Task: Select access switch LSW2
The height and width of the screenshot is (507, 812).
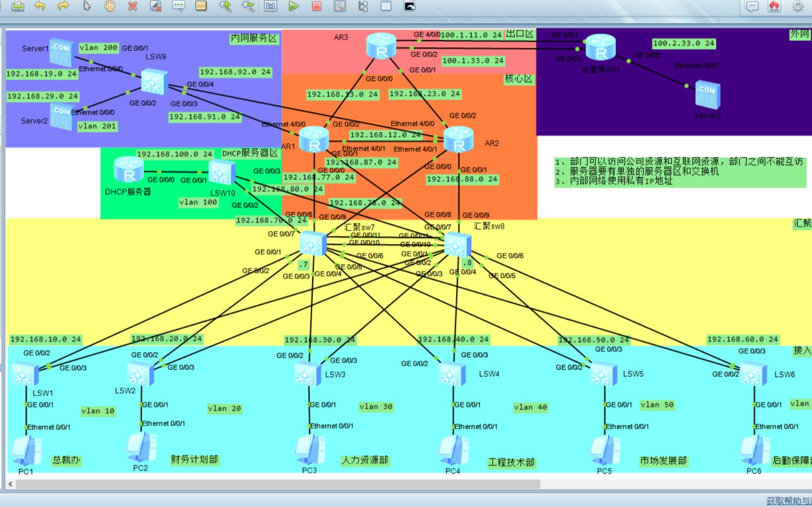Action: (x=140, y=374)
